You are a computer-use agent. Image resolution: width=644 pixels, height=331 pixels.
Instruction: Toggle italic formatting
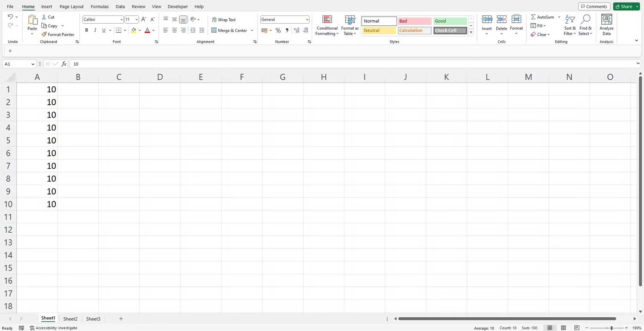point(95,30)
